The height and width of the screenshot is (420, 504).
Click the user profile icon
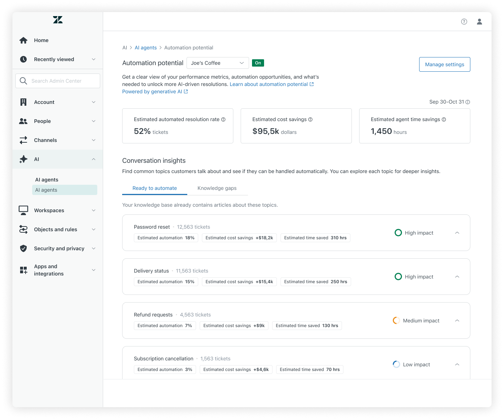(x=479, y=22)
